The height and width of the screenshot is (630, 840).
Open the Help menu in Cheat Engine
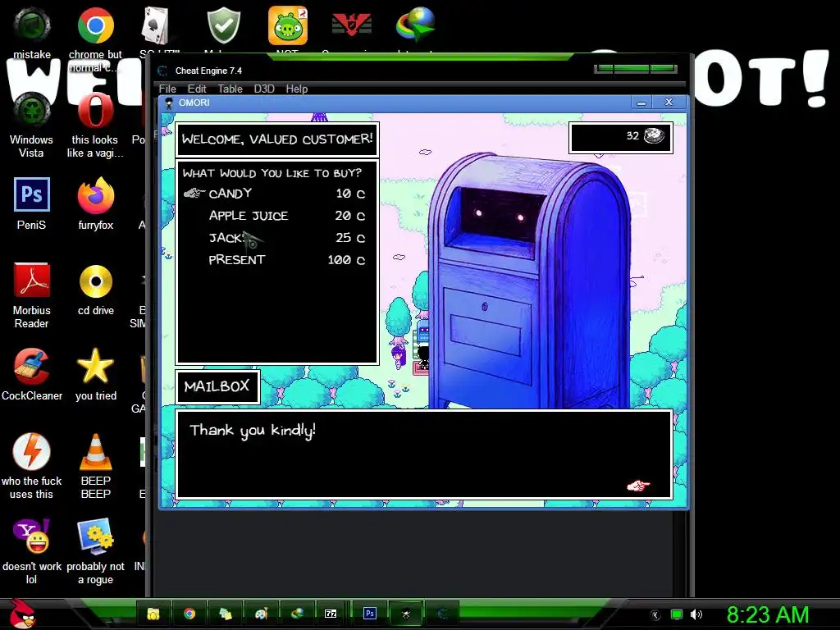297,89
